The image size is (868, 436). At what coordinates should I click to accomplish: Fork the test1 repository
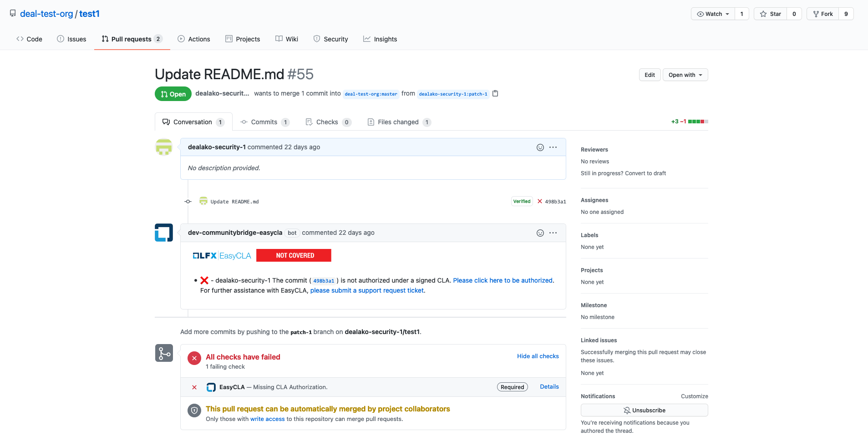click(823, 14)
